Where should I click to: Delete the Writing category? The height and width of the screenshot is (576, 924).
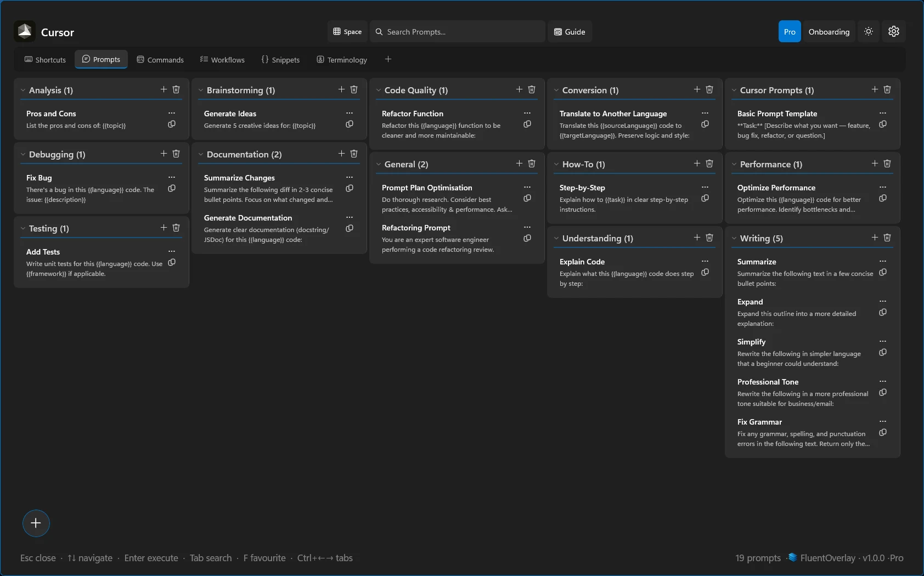[887, 238]
